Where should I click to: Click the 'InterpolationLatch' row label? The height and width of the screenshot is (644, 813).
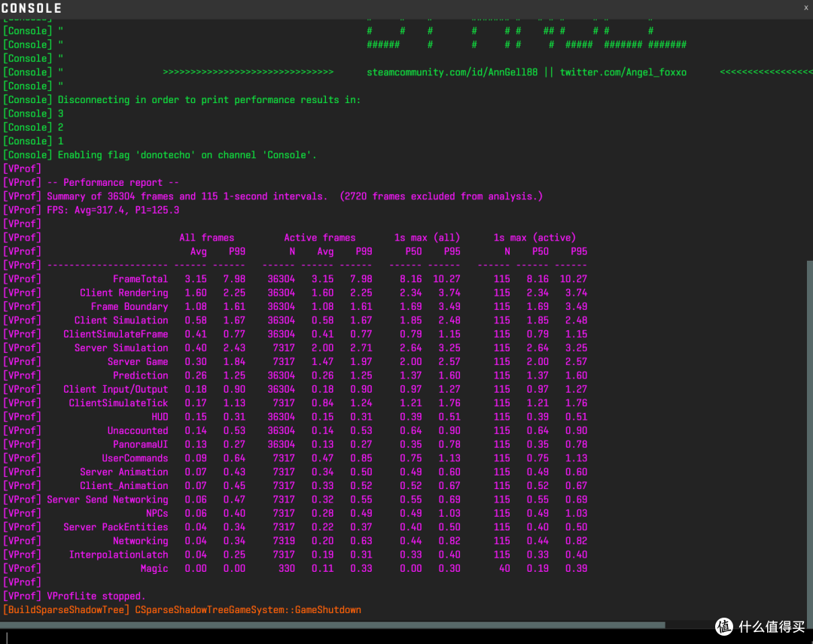pos(119,554)
